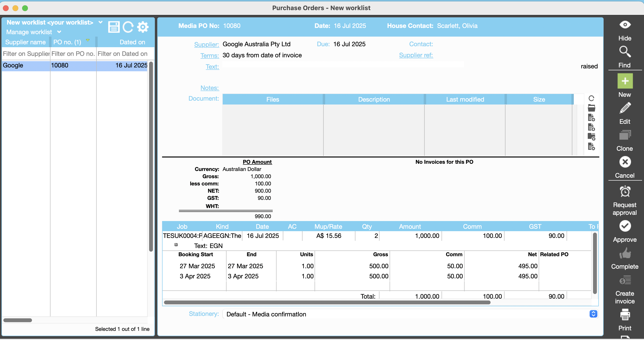Remove the document with the file X icon

point(591,146)
